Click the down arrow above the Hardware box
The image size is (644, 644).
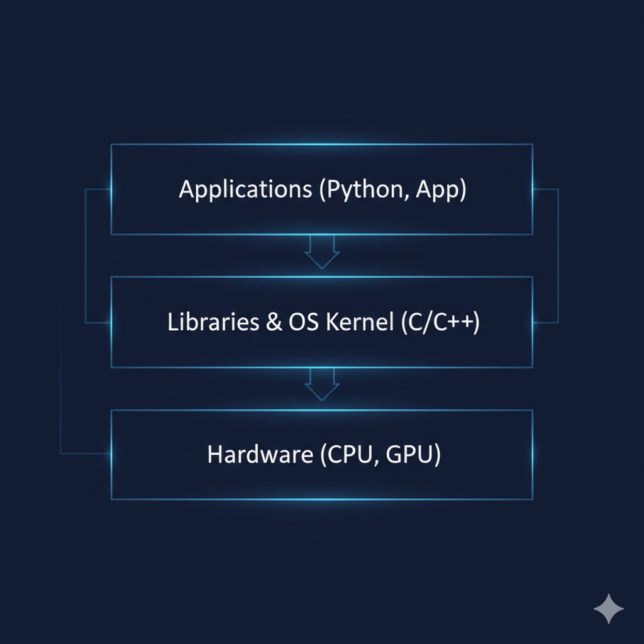point(321,385)
